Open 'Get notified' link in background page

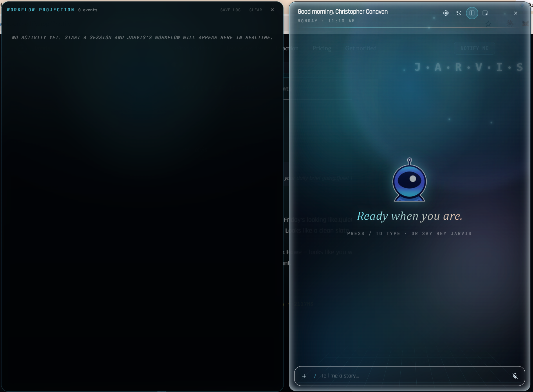pos(361,48)
